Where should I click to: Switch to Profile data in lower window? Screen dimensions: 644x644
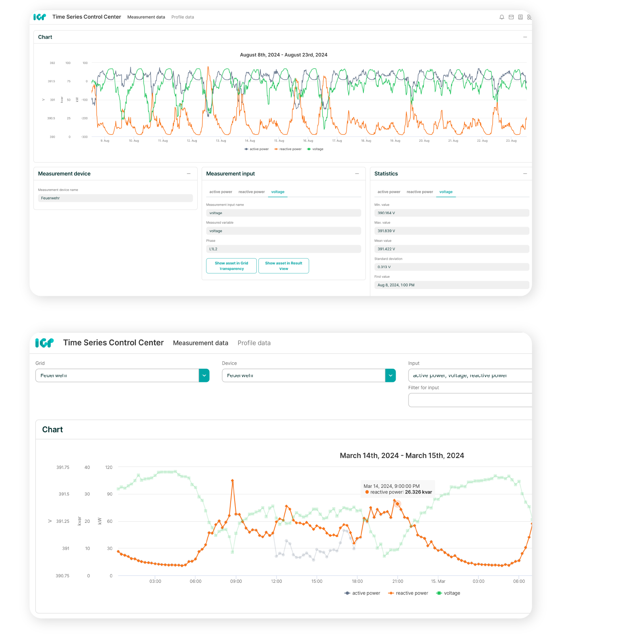point(254,343)
